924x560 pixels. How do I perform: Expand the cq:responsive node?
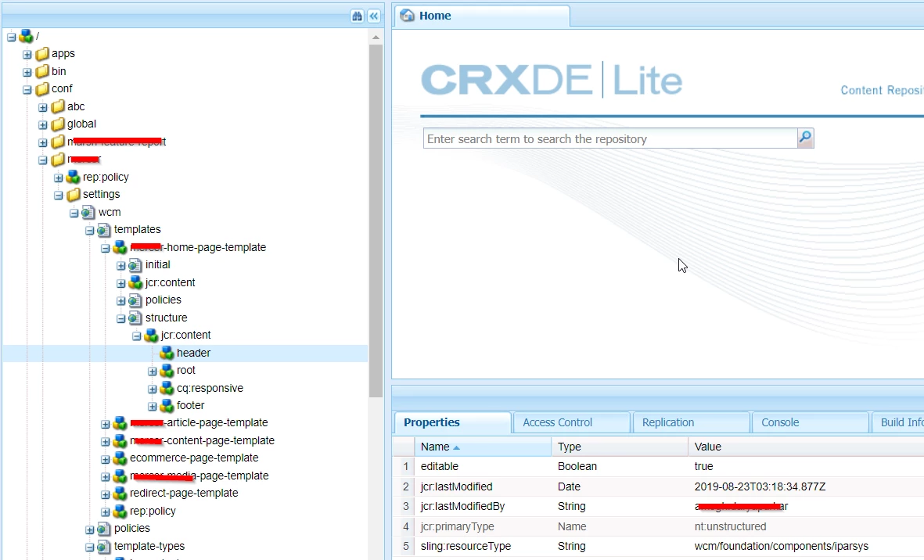point(152,389)
